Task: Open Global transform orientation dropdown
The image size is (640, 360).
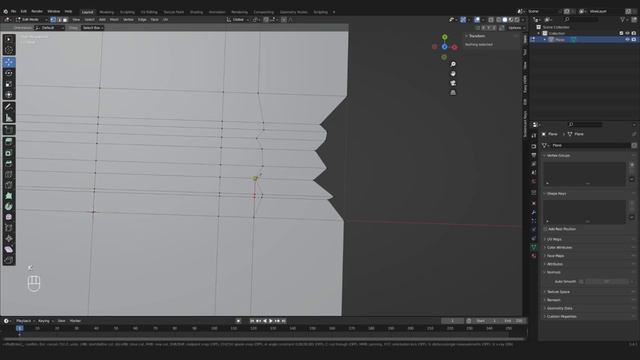Action: click(238, 20)
